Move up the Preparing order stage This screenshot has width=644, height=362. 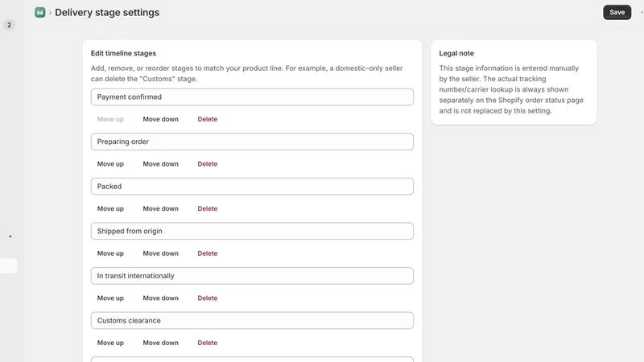click(x=110, y=164)
